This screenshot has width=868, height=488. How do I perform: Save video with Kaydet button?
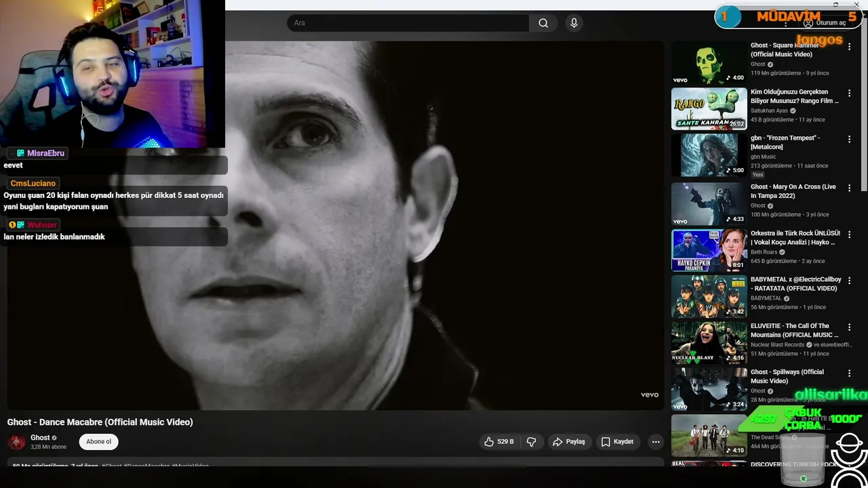617,442
